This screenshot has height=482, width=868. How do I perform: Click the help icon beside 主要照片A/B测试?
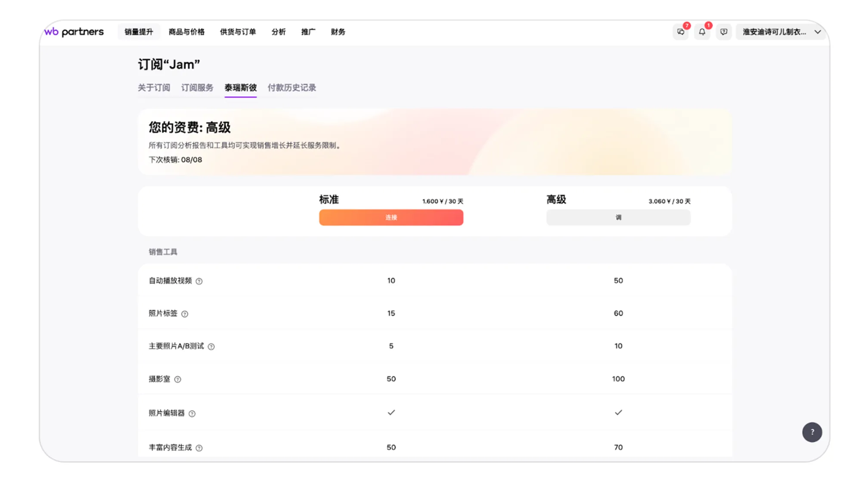tap(211, 346)
